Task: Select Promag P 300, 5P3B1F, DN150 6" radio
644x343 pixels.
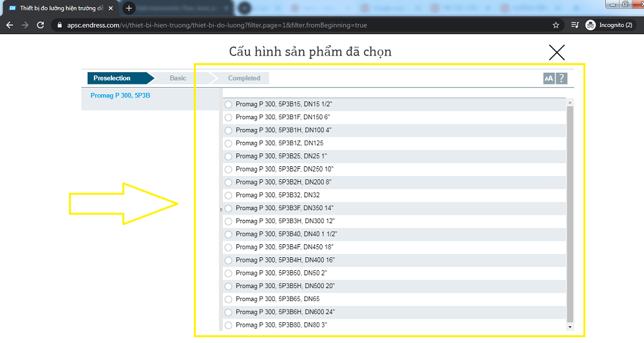Action: [x=229, y=117]
